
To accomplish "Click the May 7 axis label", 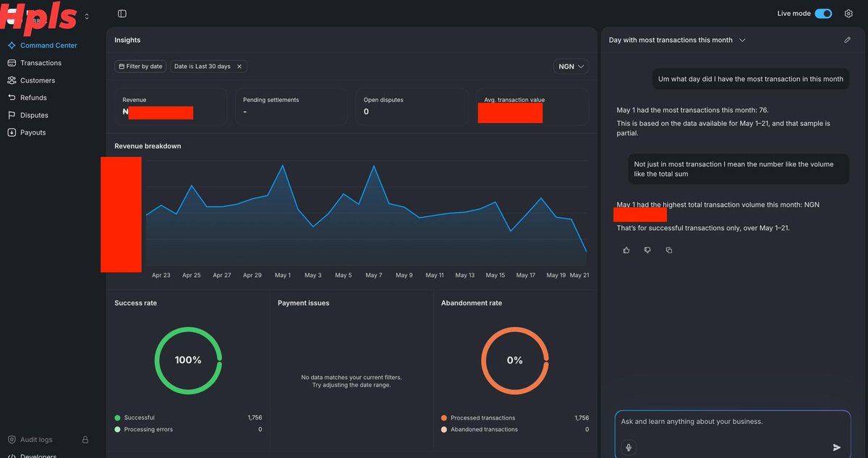I will pyautogui.click(x=374, y=276).
